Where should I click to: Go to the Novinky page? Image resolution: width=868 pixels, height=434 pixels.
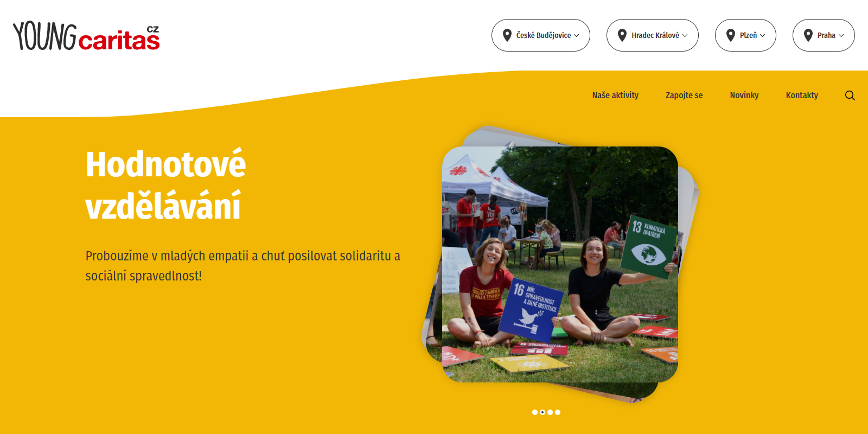pyautogui.click(x=744, y=95)
